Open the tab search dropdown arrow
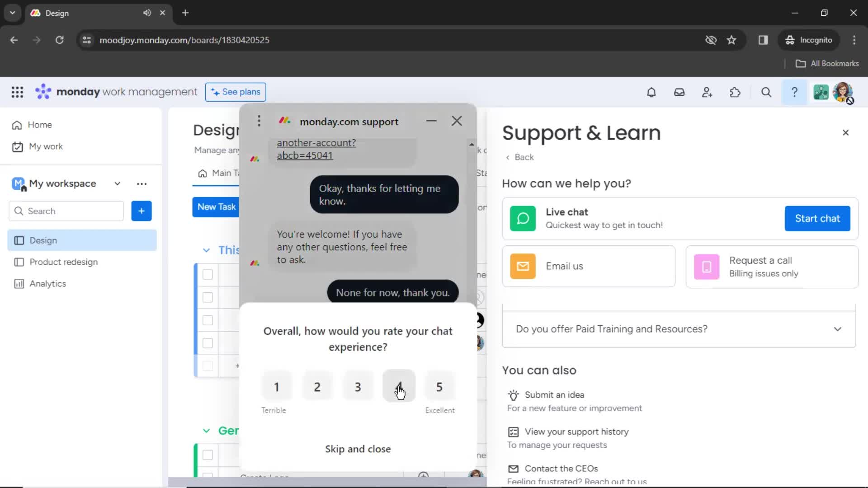The height and width of the screenshot is (488, 868). (12, 13)
